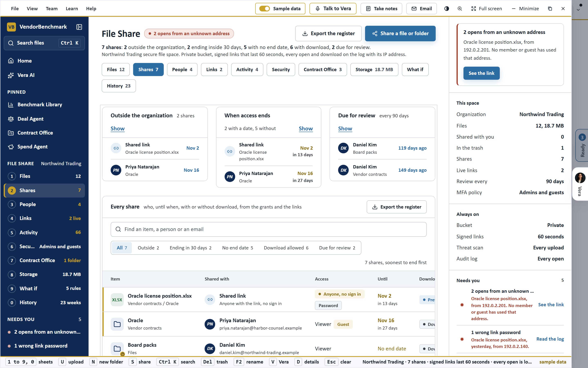Image resolution: width=588 pixels, height=368 pixels.
Task: Click the restore window icon
Action: point(550,9)
